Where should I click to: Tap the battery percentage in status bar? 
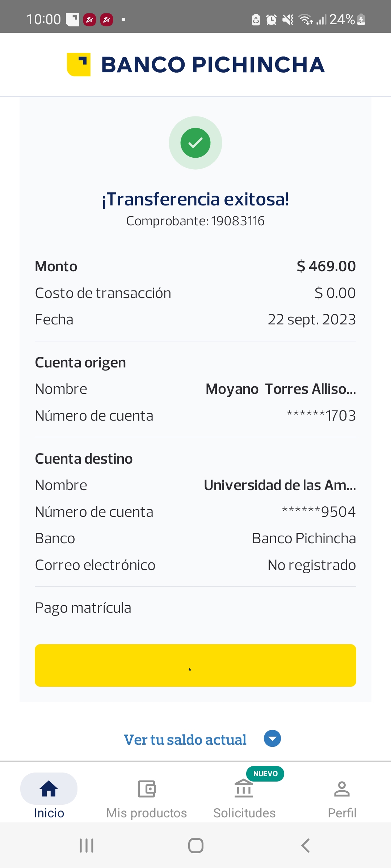(x=342, y=20)
